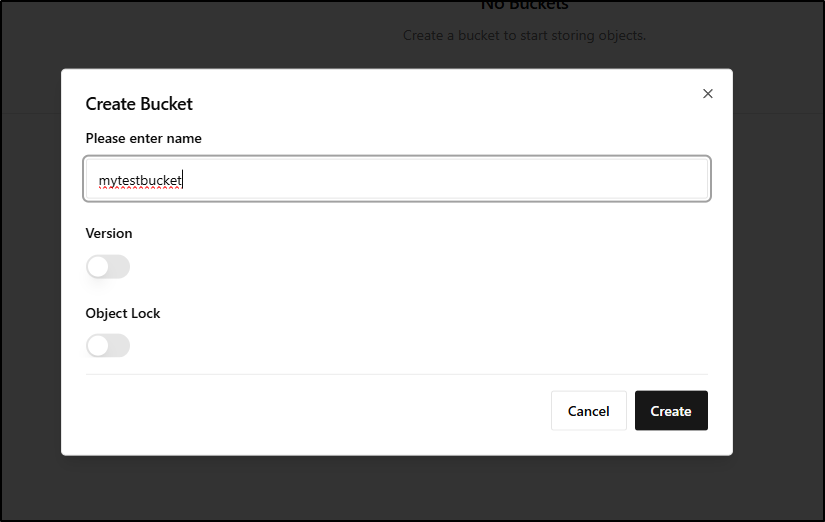The width and height of the screenshot is (825, 522).
Task: Place cursor on the 'mytestbucket' text
Action: point(139,181)
